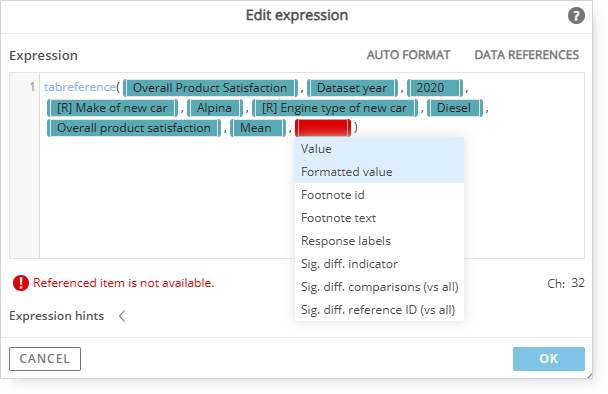Choose Formatted value from the list
The width and height of the screenshot is (608, 394).
(x=379, y=172)
